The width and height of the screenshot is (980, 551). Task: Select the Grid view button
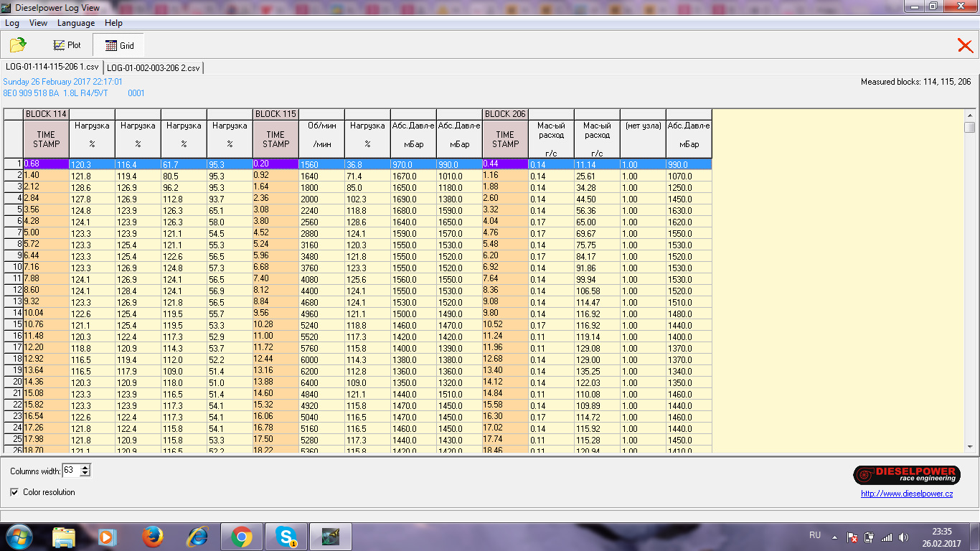(x=119, y=45)
